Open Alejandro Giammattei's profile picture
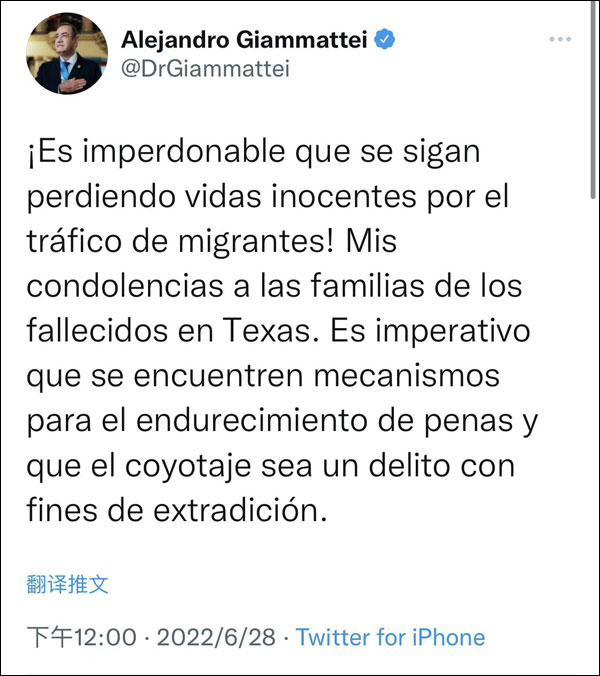600x676 pixels. coord(67,53)
